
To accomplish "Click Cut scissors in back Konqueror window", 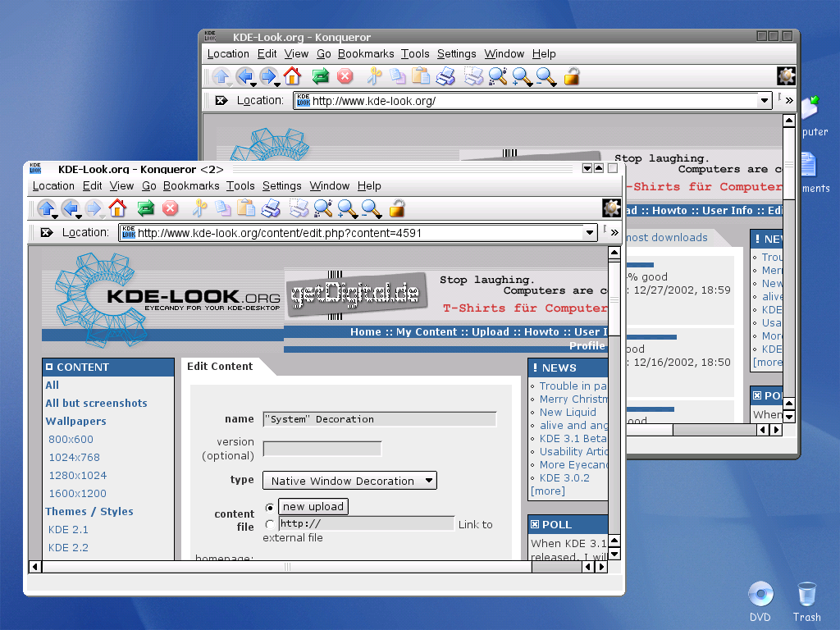I will [x=374, y=76].
